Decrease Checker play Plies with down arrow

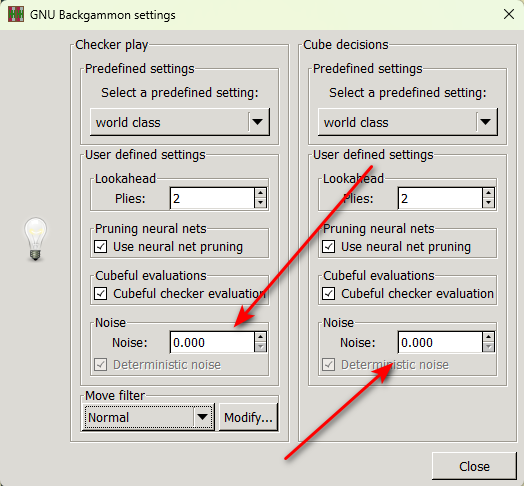tap(260, 203)
